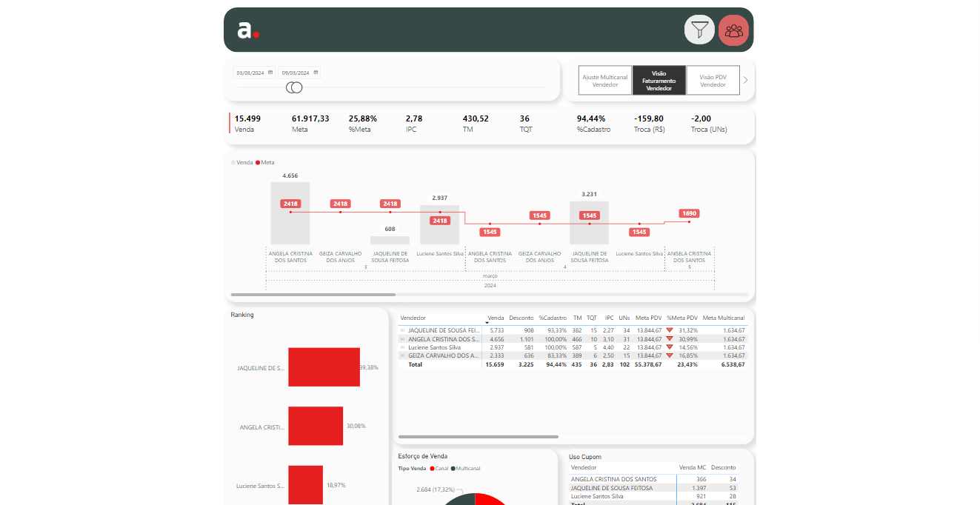Viewport: 980px width, 505px height.
Task: Click the Ranking panel title
Action: pos(242,315)
